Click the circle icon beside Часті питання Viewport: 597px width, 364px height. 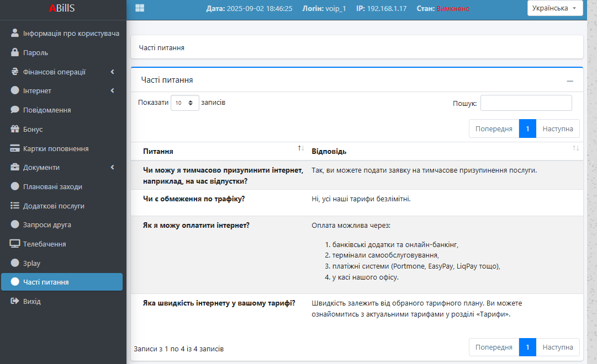tap(15, 281)
